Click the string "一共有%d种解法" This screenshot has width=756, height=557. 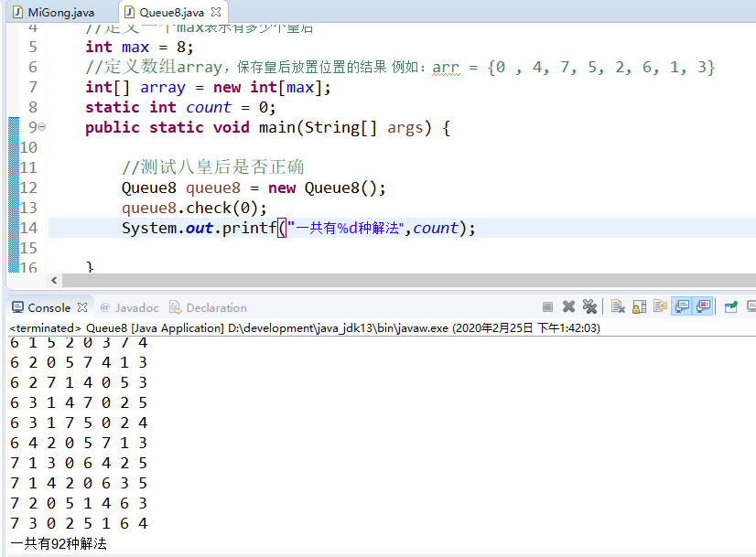point(346,228)
